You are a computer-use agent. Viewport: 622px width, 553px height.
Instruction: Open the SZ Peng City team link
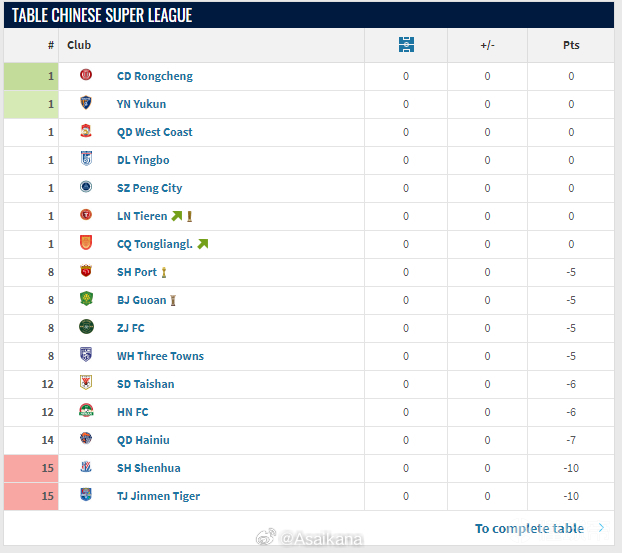[149, 188]
